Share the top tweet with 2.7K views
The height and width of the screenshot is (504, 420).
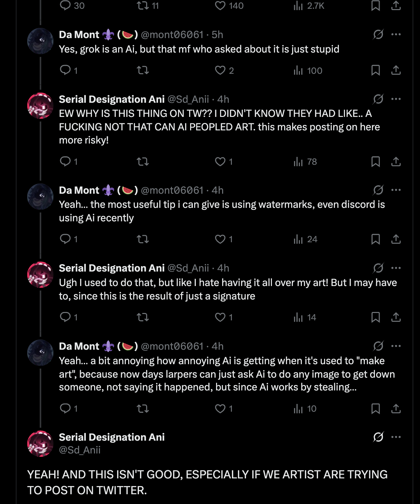tap(396, 6)
